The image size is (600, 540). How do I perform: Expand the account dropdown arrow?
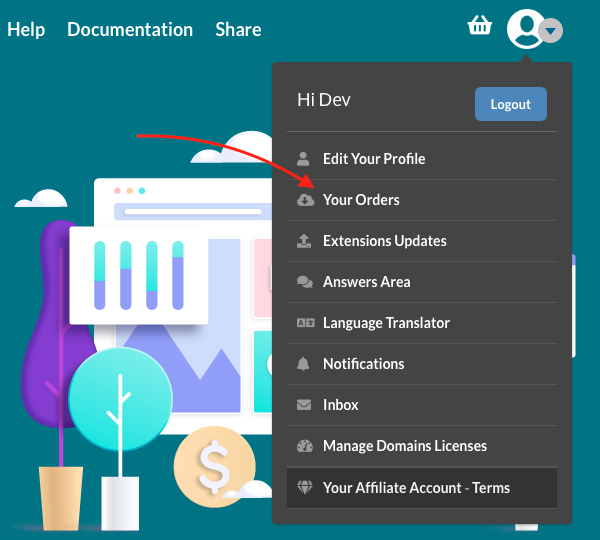551,31
